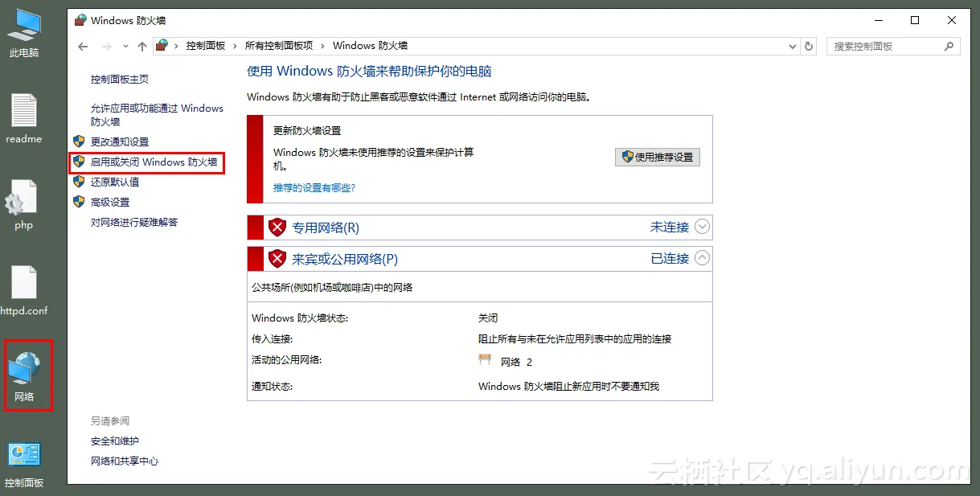Click the 使用推荐设置 button

[658, 157]
